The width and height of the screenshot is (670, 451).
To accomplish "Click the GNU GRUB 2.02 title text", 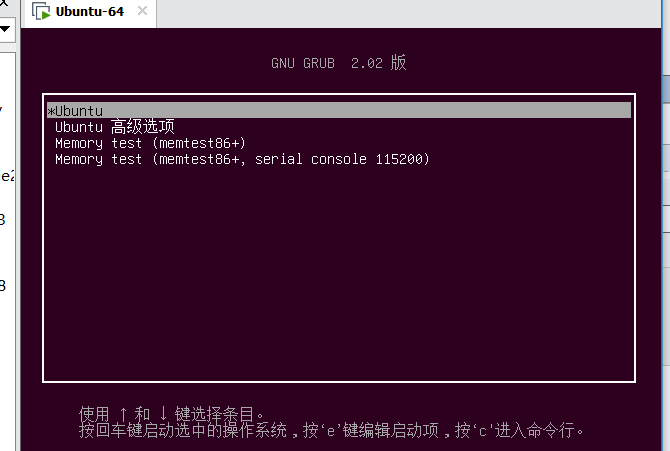I will coord(337,63).
